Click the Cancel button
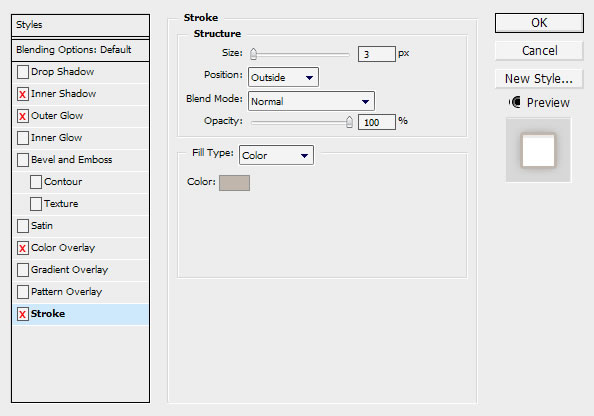The height and width of the screenshot is (416, 594). pos(539,51)
